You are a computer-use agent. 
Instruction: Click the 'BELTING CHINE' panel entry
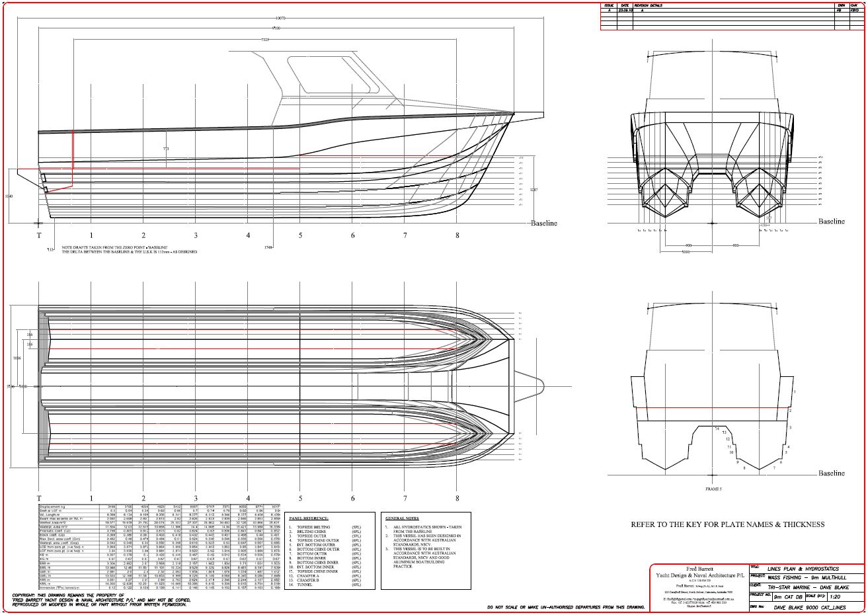[311, 532]
